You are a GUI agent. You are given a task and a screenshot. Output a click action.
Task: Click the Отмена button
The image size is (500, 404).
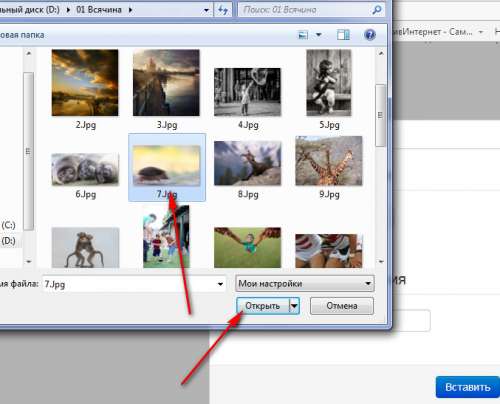342,306
